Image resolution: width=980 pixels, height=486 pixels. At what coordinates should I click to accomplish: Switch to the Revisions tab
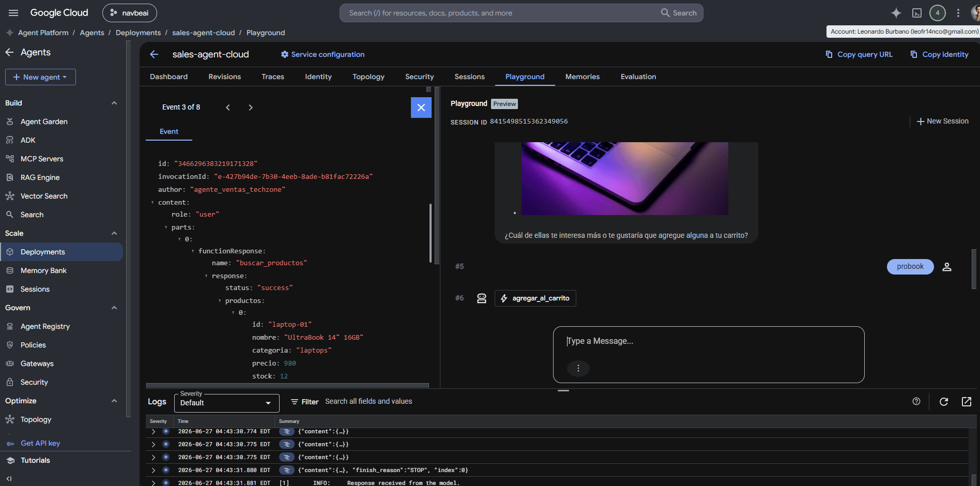click(x=225, y=77)
